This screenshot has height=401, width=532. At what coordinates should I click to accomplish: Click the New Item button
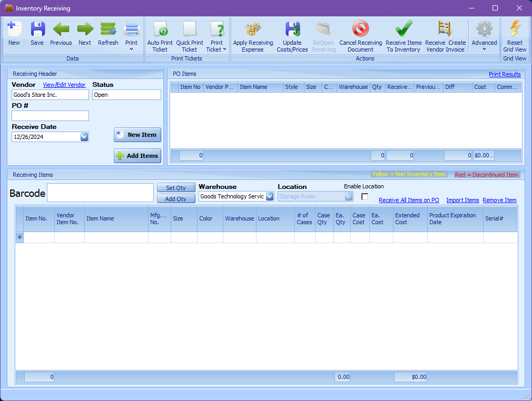point(137,135)
